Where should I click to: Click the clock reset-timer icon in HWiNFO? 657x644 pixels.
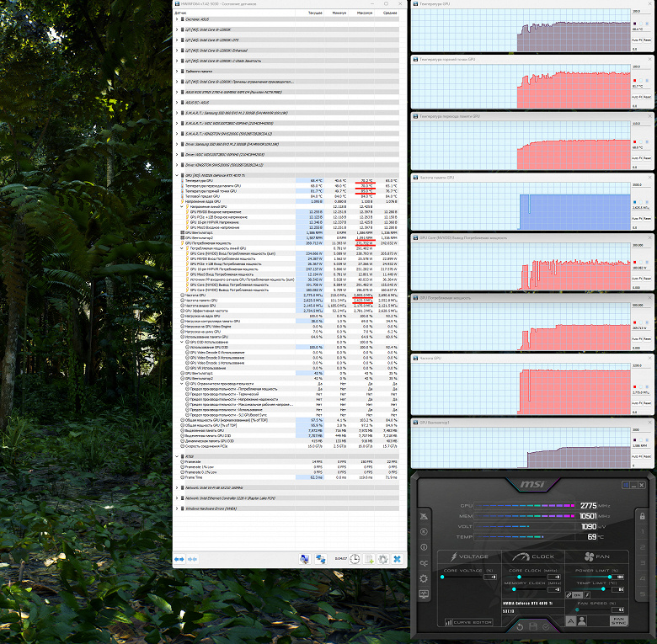pyautogui.click(x=355, y=559)
